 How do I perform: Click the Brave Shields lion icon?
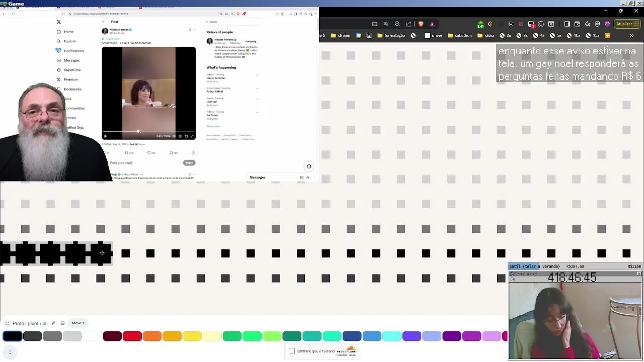coord(421,24)
